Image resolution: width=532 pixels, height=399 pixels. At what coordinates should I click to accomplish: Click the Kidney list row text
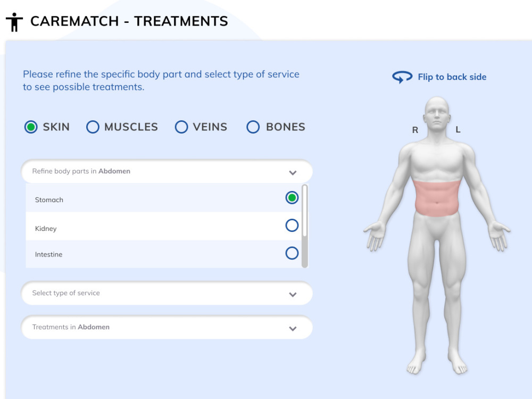click(46, 229)
